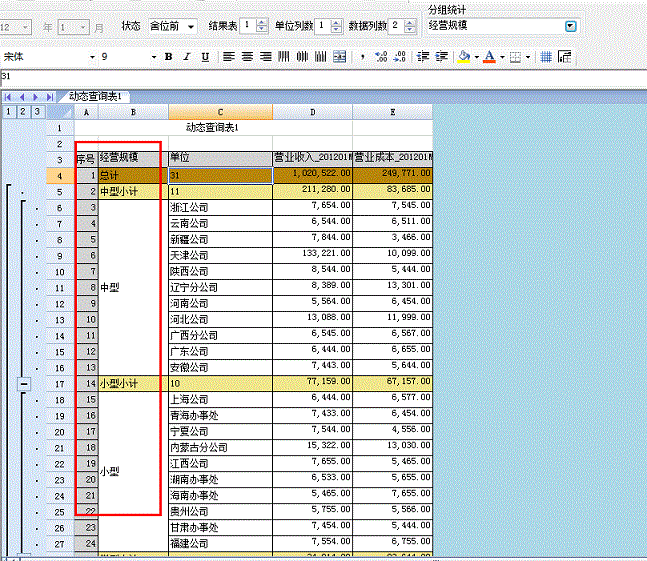The width and height of the screenshot is (647, 561).
Task: Select column E header
Action: [392, 112]
